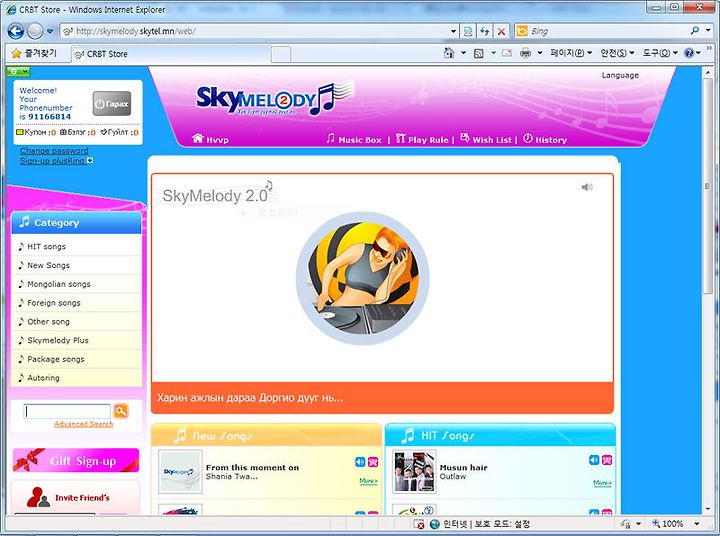Select Autoring category

point(43,378)
